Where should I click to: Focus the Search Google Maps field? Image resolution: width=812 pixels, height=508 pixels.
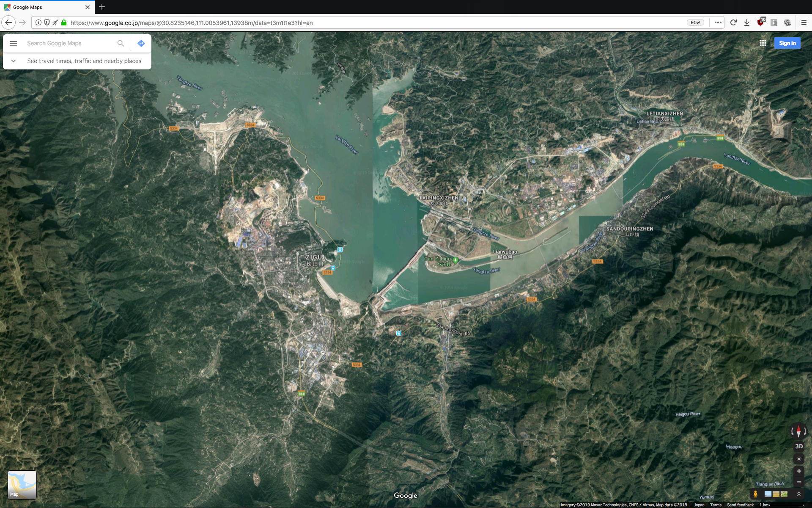[x=68, y=43]
